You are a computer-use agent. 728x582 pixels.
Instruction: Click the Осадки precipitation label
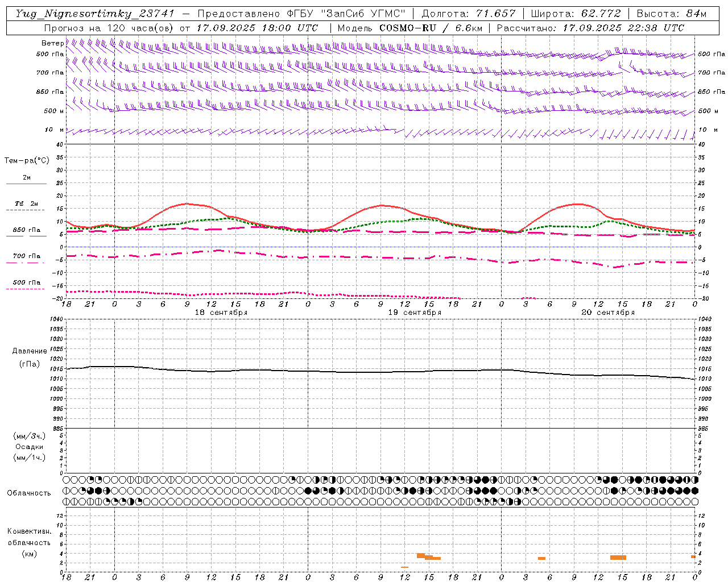pos(30,447)
